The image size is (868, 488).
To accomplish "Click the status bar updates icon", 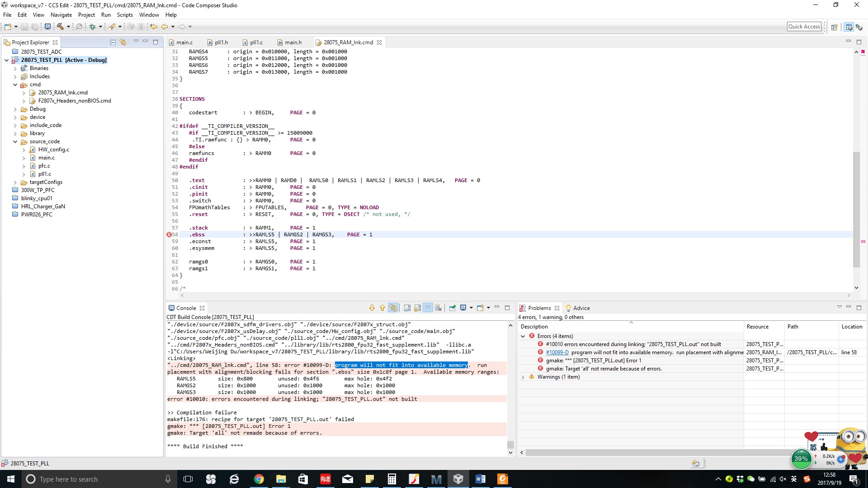I will coord(696,464).
